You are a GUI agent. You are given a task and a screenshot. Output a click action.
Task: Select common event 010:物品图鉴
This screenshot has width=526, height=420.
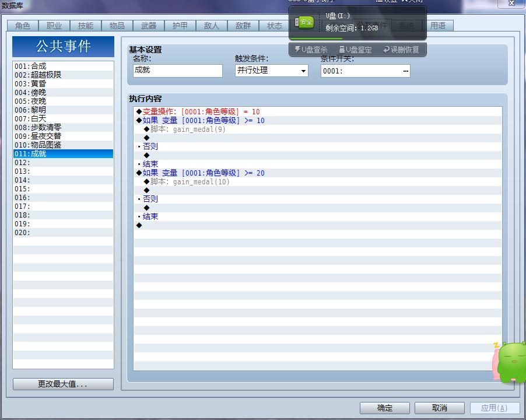point(63,145)
